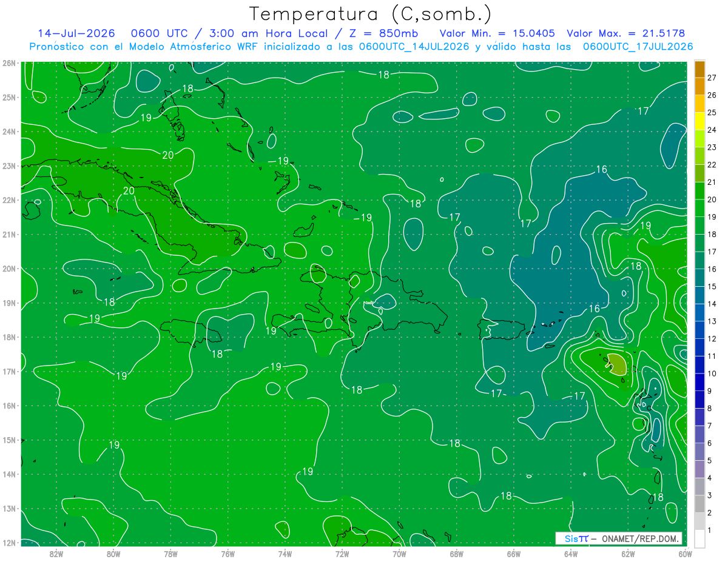Click the color scale value '27'
The image size is (728, 562).
[x=712, y=78]
